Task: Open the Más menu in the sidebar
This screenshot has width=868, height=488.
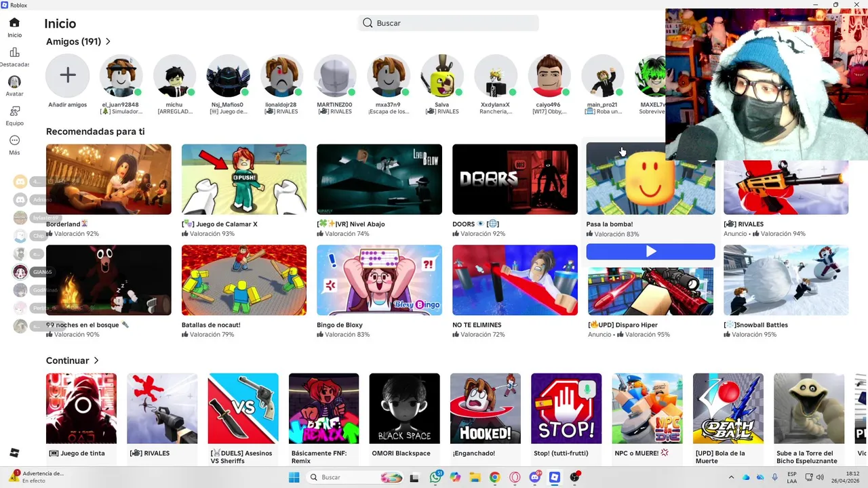Action: (14, 145)
